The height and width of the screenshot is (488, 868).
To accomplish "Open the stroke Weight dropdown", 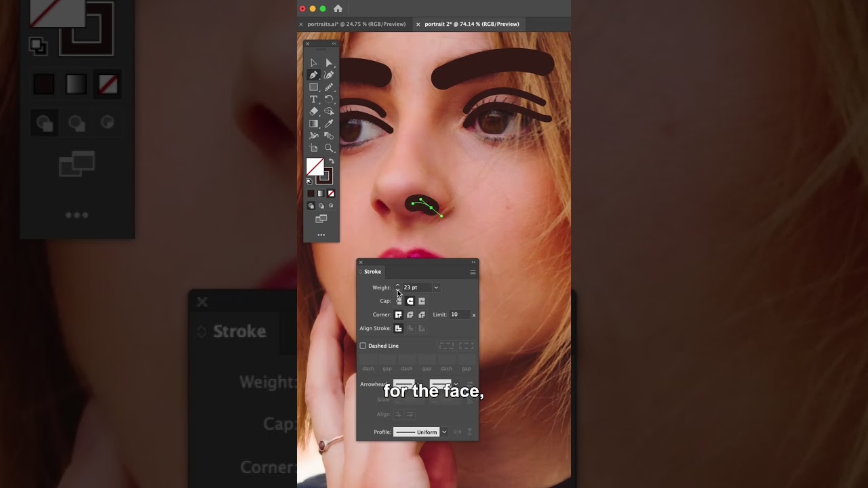I will tap(436, 287).
